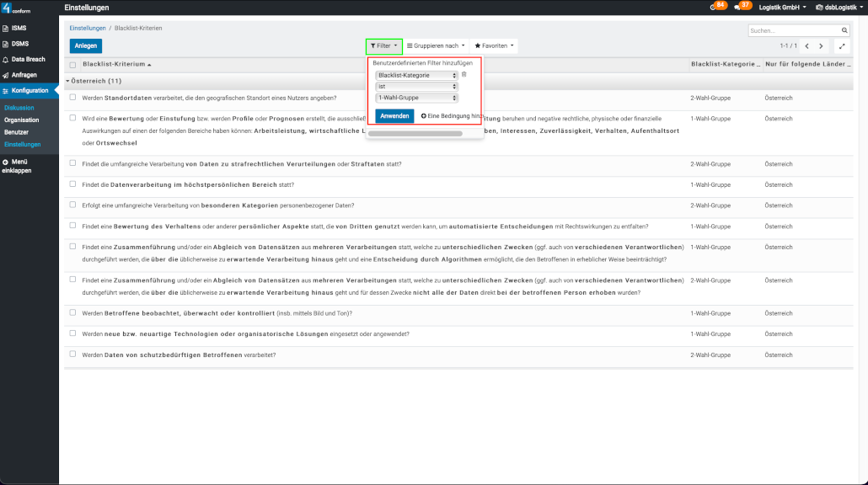This screenshot has width=868, height=485.
Task: Open the Favoriten menu
Action: point(494,45)
